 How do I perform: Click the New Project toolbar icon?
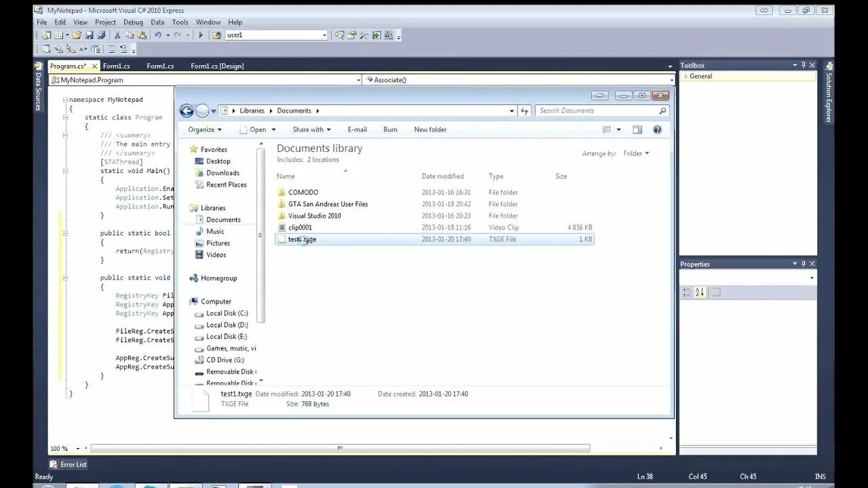pyautogui.click(x=46, y=35)
